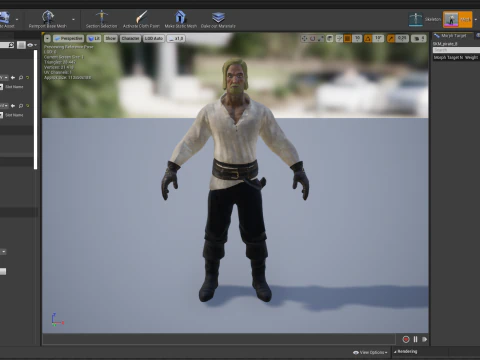Image resolution: width=480 pixels, height=360 pixels.
Task: Click the use-selected arrow in second material slot
Action: tap(13, 106)
